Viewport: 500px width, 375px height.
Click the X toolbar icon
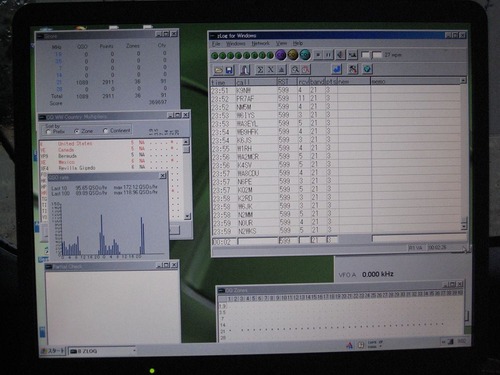(x=271, y=69)
